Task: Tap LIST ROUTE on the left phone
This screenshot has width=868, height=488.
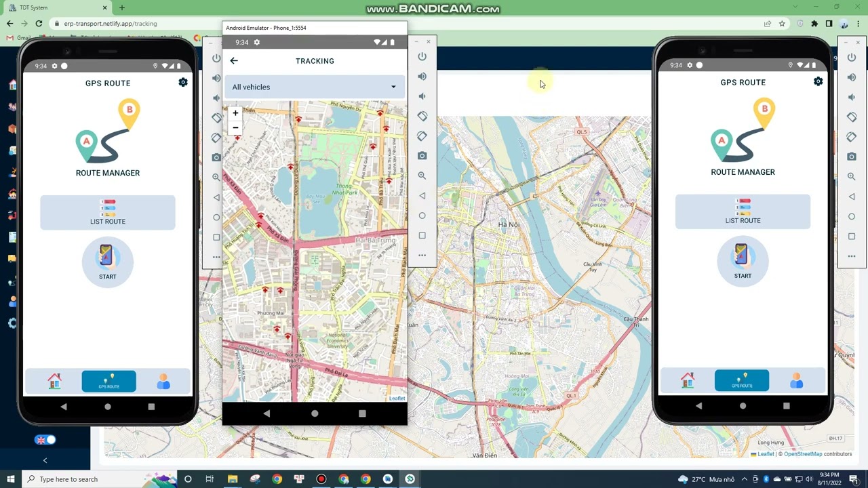Action: coord(108,212)
